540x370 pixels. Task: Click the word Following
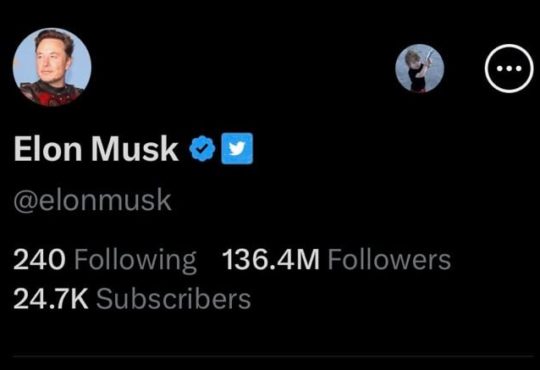click(x=135, y=261)
